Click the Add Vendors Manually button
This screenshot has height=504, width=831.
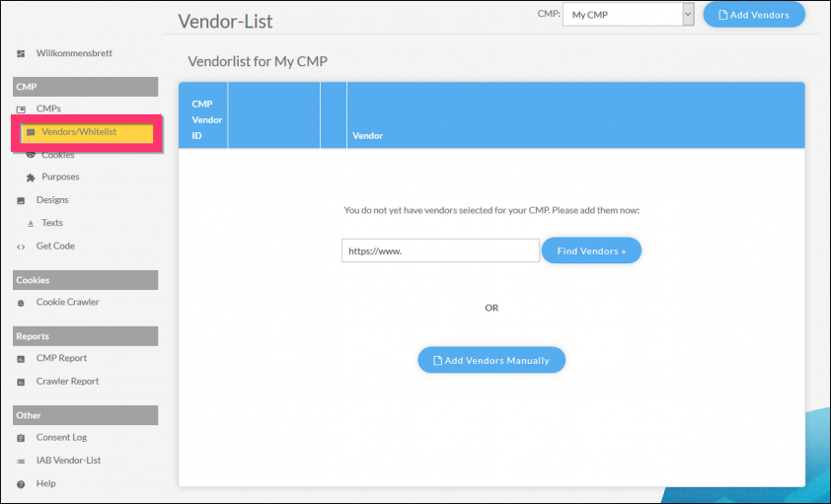pos(491,361)
